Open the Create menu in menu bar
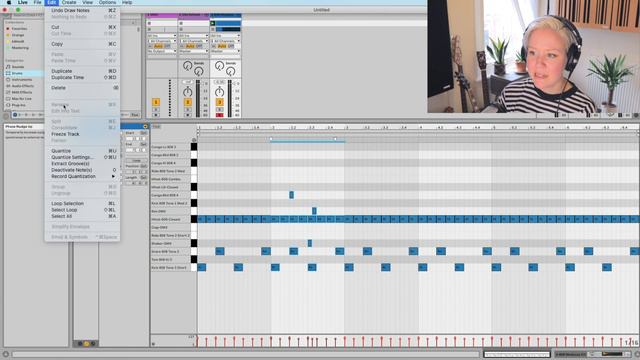This screenshot has width=640, height=360. click(69, 2)
